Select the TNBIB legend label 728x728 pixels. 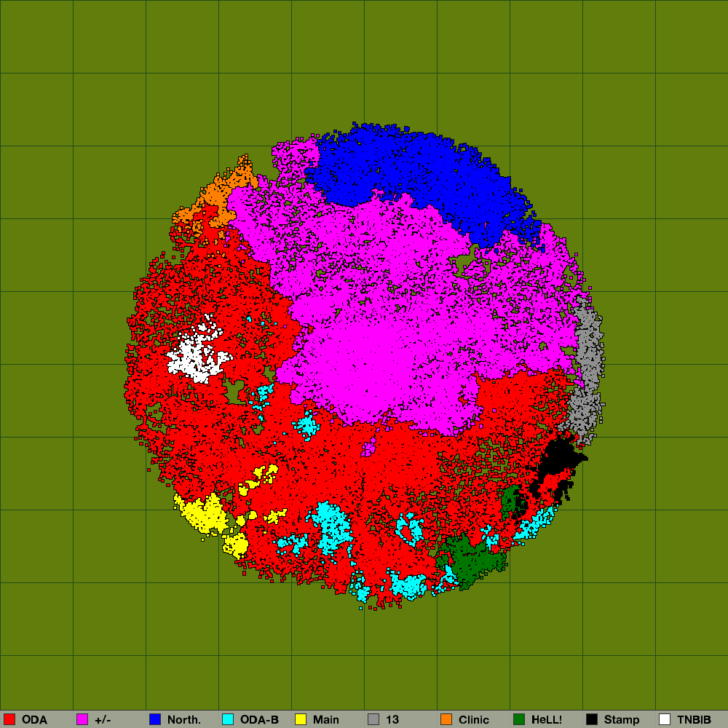click(x=694, y=720)
